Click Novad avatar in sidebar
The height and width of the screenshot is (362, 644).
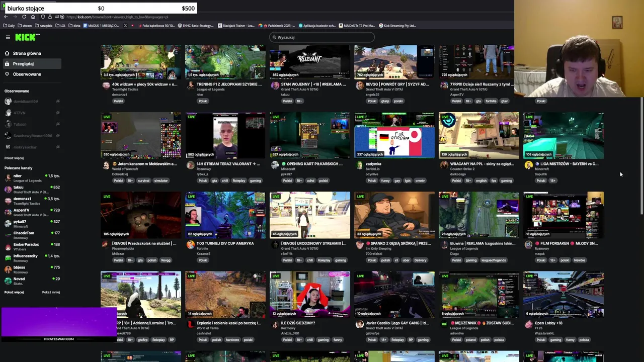pyautogui.click(x=8, y=281)
